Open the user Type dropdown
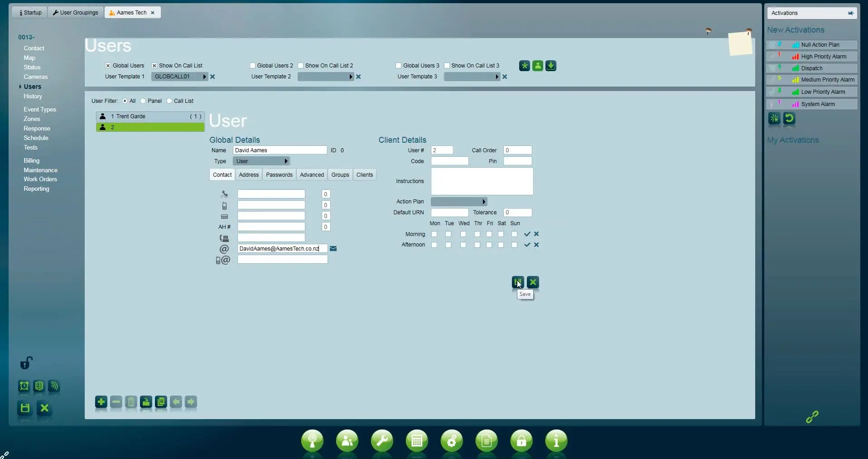The width and height of the screenshot is (868, 459). pos(261,161)
